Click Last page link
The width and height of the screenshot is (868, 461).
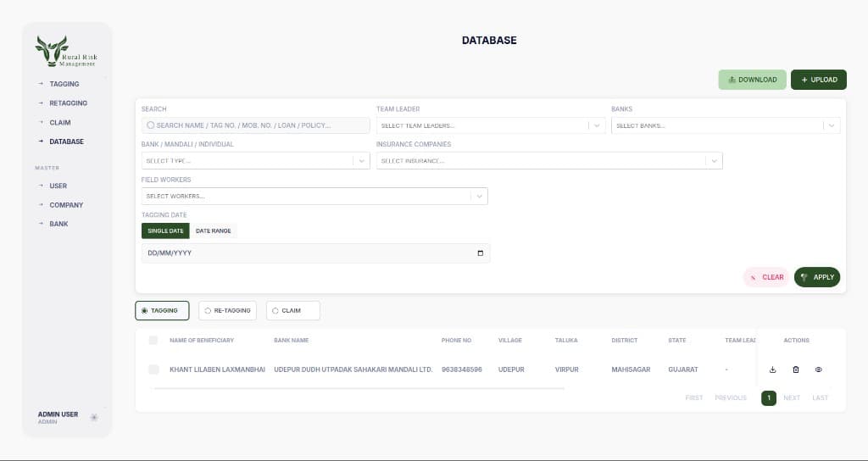[x=821, y=398]
